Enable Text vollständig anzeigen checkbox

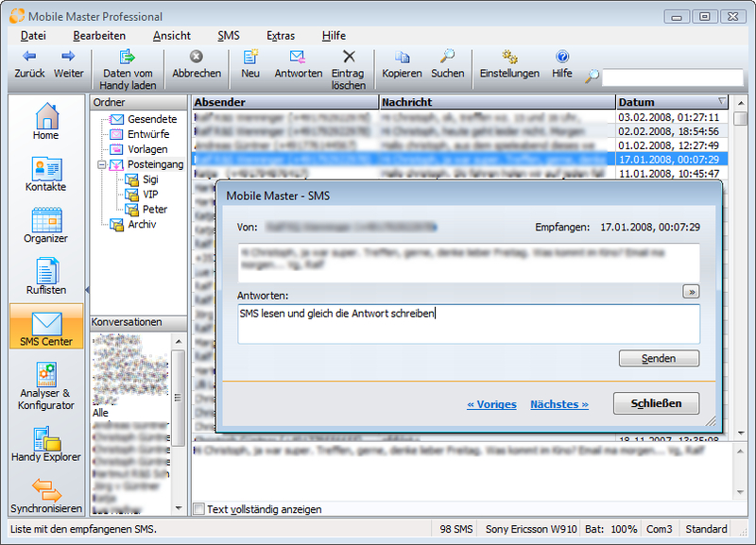point(198,509)
